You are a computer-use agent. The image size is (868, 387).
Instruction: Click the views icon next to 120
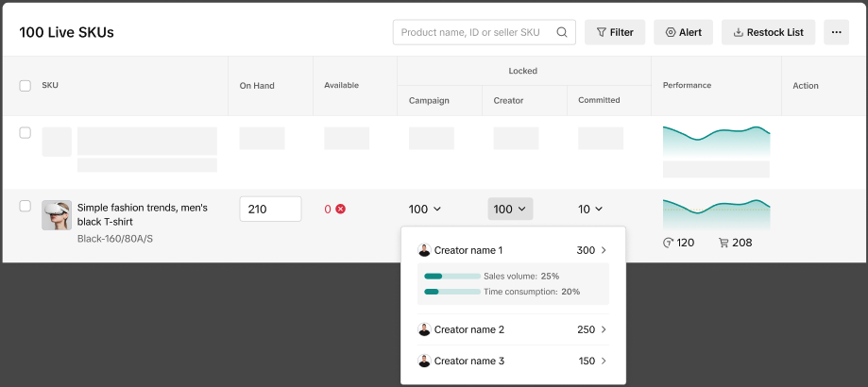coord(669,243)
